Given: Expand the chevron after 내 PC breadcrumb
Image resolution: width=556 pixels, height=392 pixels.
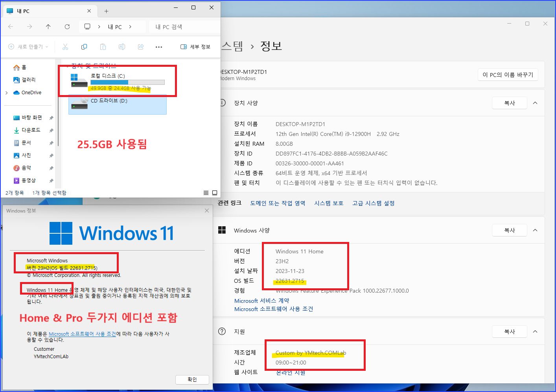Looking at the screenshot, I should 130,27.
